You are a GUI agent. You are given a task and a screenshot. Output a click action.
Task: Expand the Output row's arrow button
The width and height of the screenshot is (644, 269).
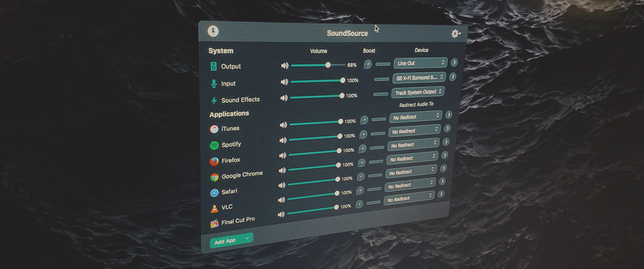[x=454, y=63]
